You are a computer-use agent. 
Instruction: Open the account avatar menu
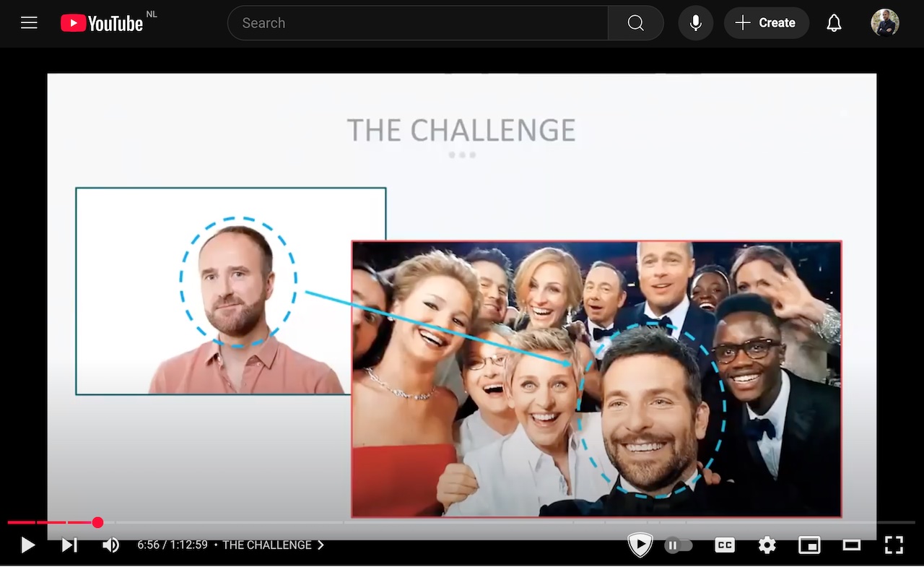884,23
